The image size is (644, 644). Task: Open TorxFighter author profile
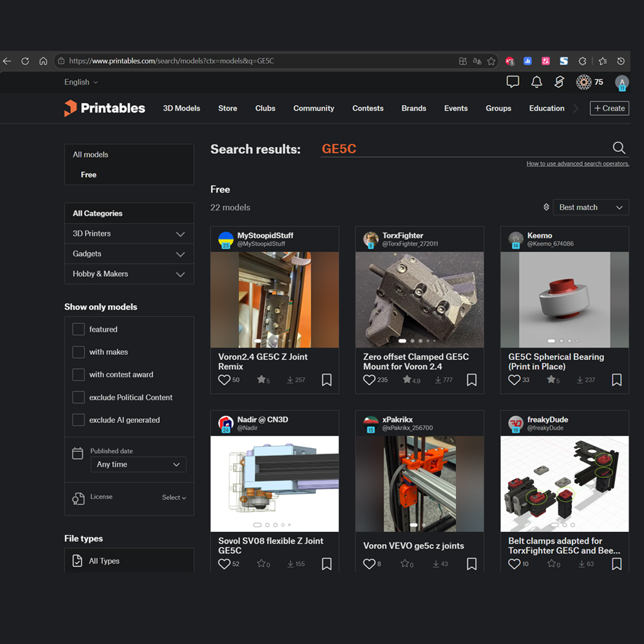402,236
